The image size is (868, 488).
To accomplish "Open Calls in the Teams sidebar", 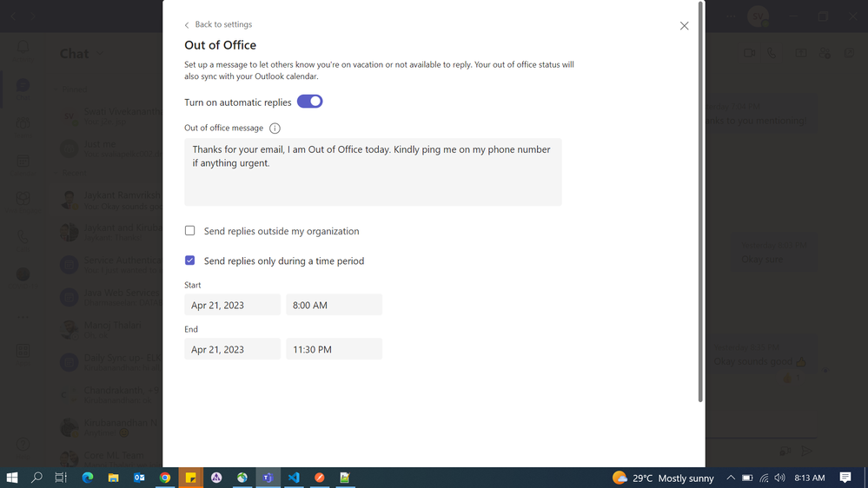I will [x=23, y=241].
